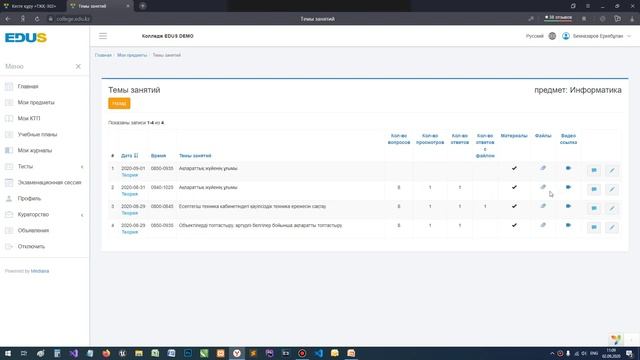Switch to the first browser tab
Image resolution: width=640 pixels, height=360 pixels.
pos(32,6)
